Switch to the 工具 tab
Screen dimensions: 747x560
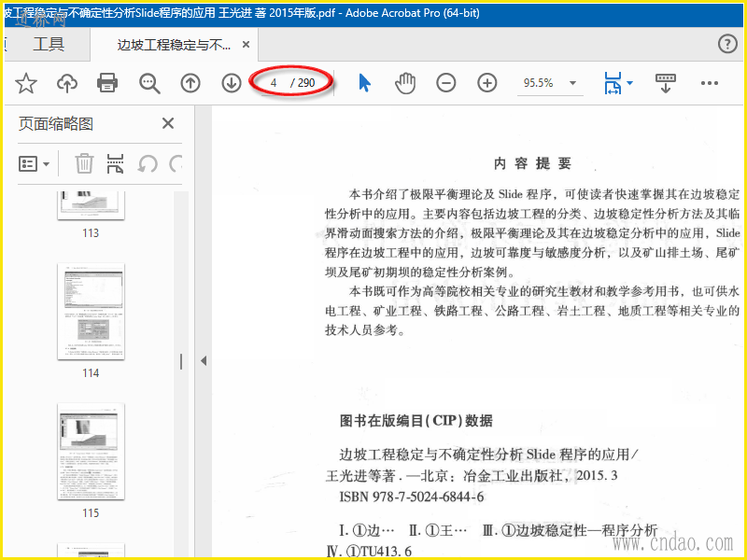tap(49, 44)
